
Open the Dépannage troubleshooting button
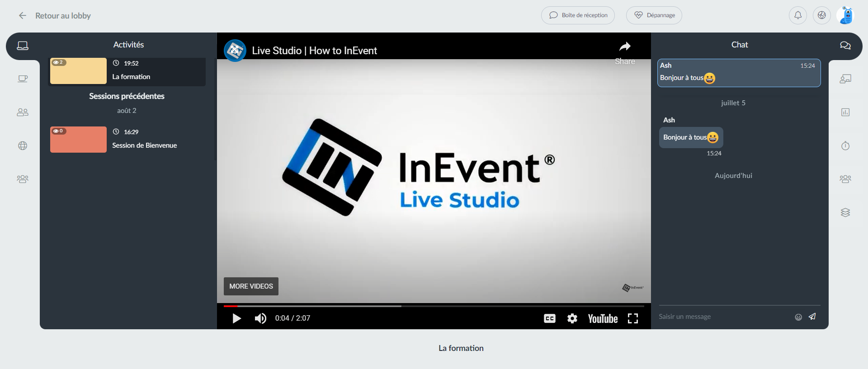coord(654,15)
